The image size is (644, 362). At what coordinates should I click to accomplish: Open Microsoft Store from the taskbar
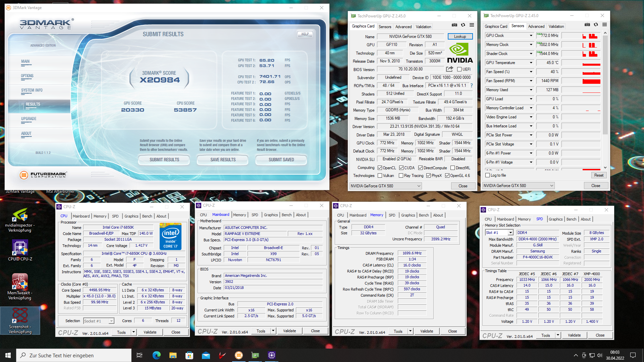pyautogui.click(x=189, y=355)
